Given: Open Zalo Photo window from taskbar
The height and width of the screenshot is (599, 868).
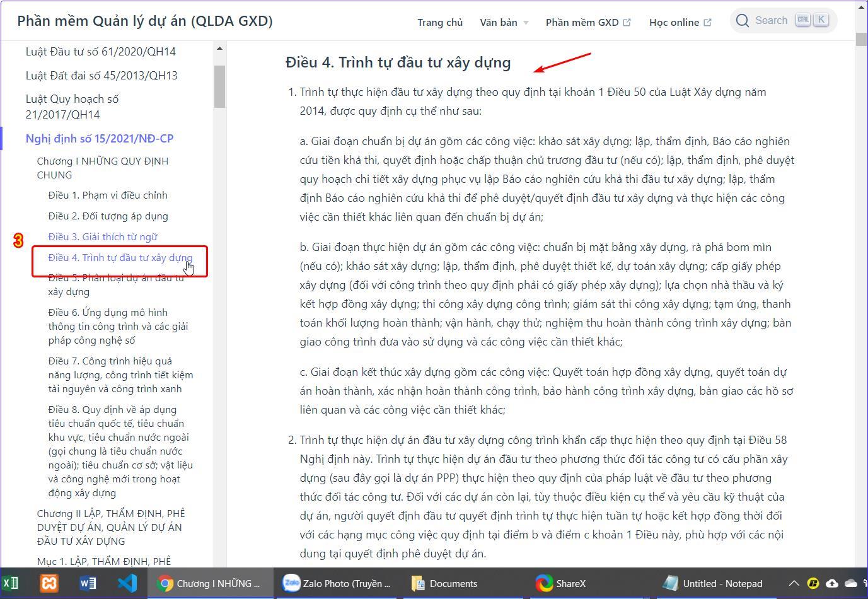Looking at the screenshot, I should tap(337, 583).
